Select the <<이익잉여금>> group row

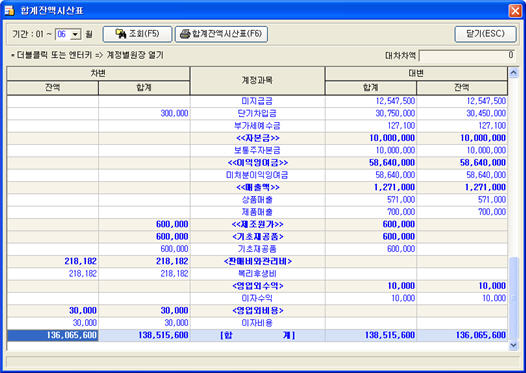pyautogui.click(x=257, y=163)
